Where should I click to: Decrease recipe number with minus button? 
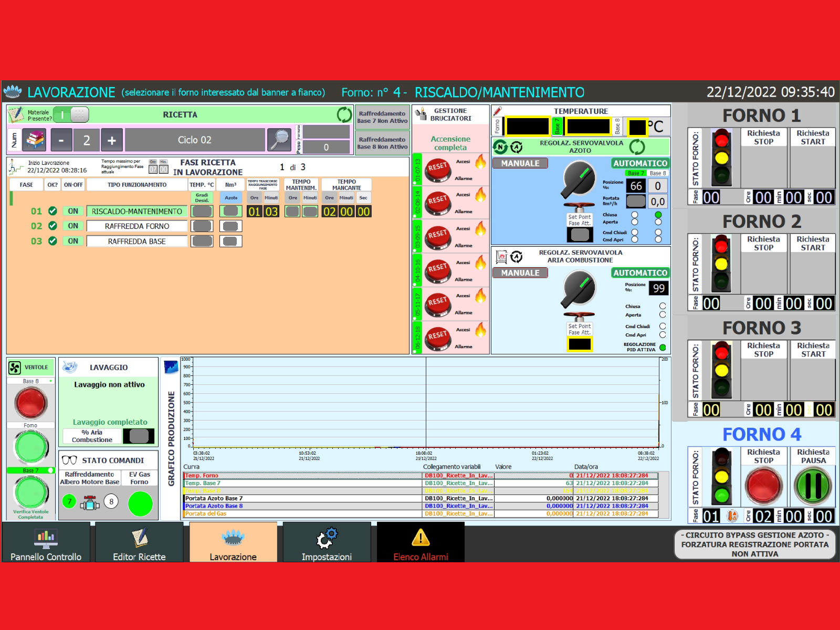[x=61, y=140]
